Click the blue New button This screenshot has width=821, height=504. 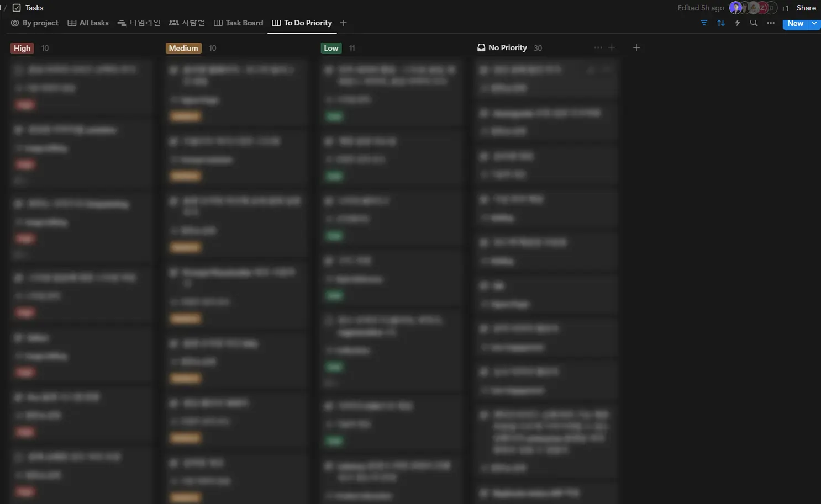click(795, 23)
